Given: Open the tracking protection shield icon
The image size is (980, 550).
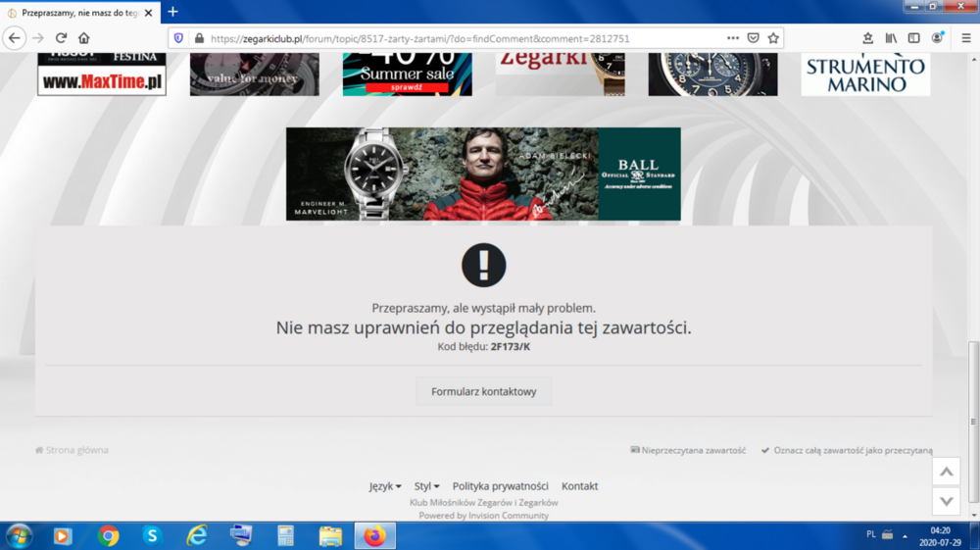Looking at the screenshot, I should point(178,38).
